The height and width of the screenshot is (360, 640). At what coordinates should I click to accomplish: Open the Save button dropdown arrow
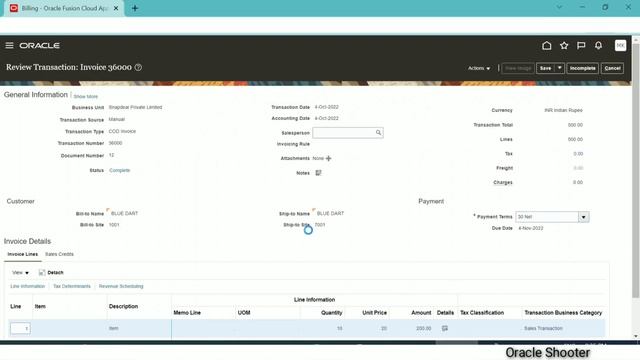(560, 68)
